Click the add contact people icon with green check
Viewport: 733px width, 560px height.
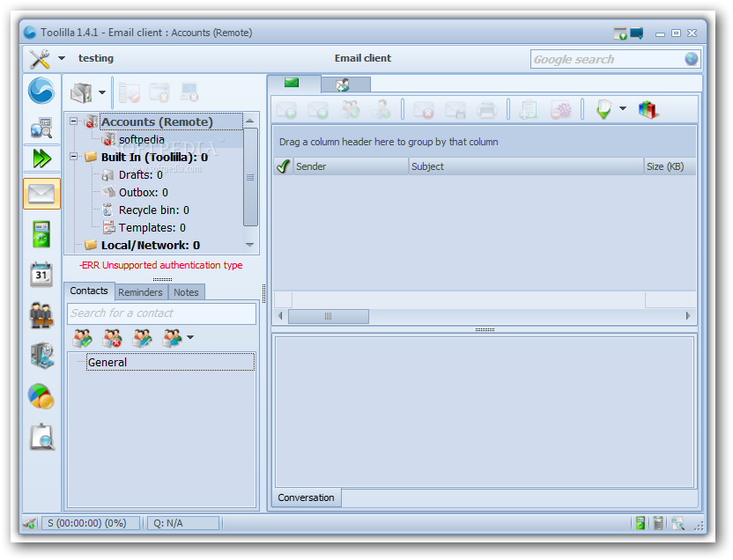pos(83,338)
